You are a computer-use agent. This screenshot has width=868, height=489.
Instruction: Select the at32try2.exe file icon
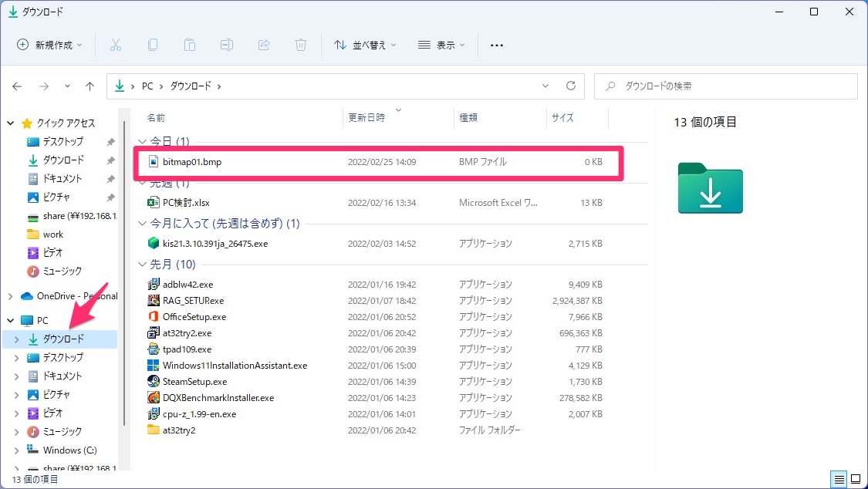point(154,333)
